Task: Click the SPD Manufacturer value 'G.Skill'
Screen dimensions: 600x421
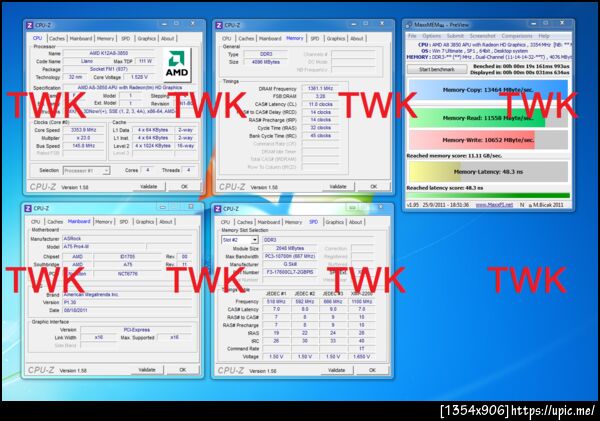Action: coord(290,264)
